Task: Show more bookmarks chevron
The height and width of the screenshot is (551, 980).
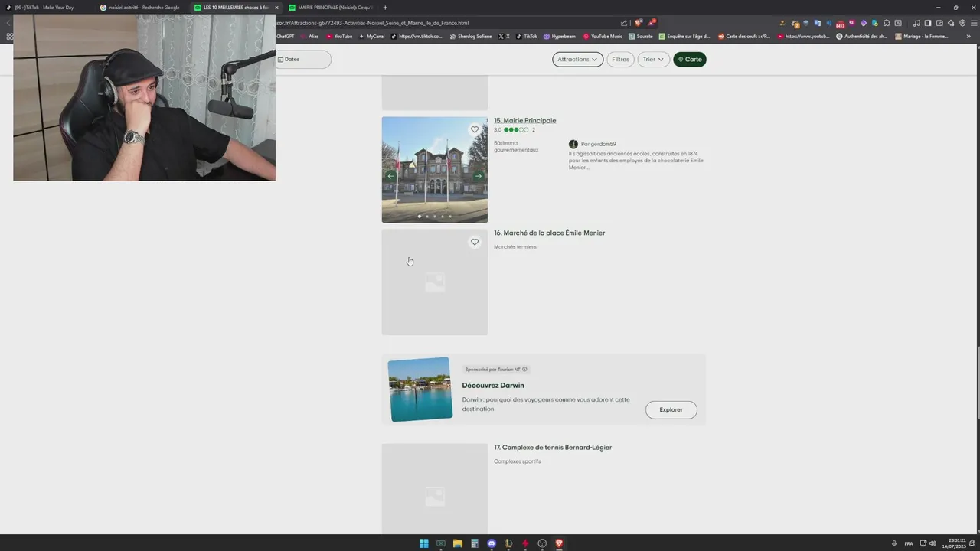Action: click(x=969, y=36)
